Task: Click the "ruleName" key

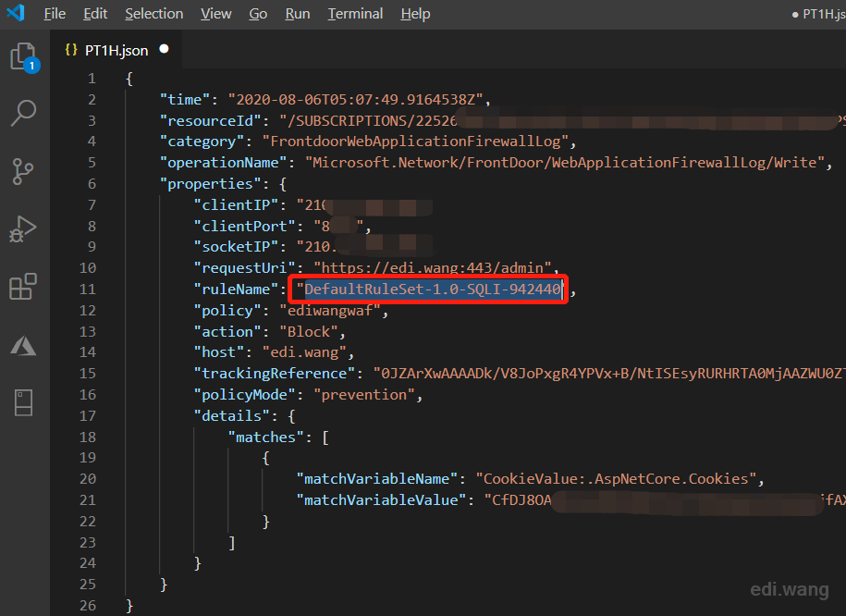Action: point(236,290)
